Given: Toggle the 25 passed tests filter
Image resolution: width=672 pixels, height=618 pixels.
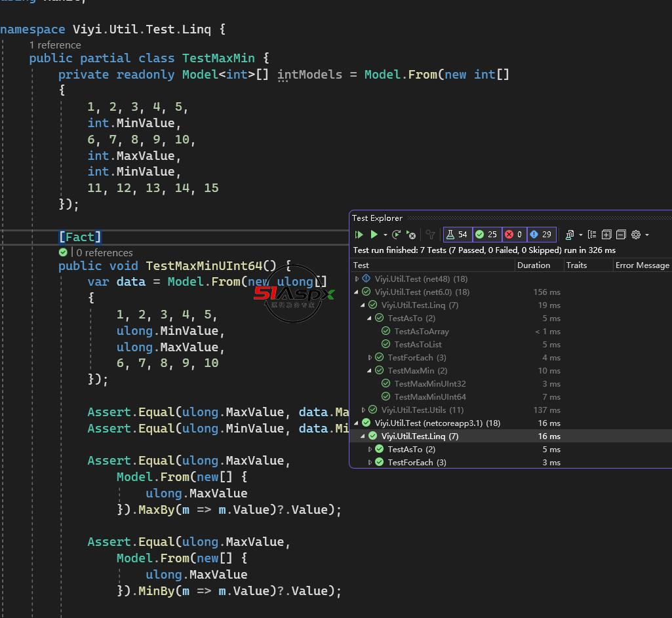Looking at the screenshot, I should pos(487,235).
